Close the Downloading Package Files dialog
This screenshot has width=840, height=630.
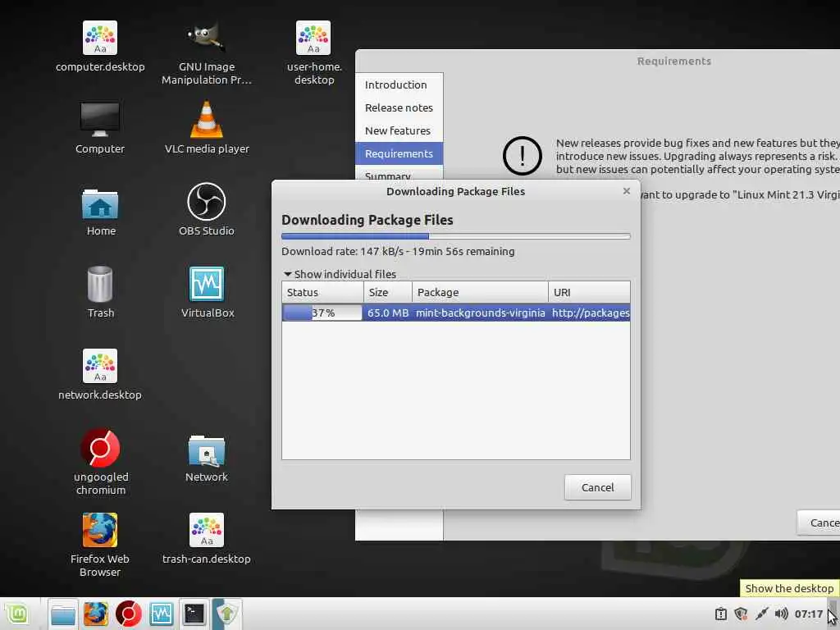tap(626, 191)
